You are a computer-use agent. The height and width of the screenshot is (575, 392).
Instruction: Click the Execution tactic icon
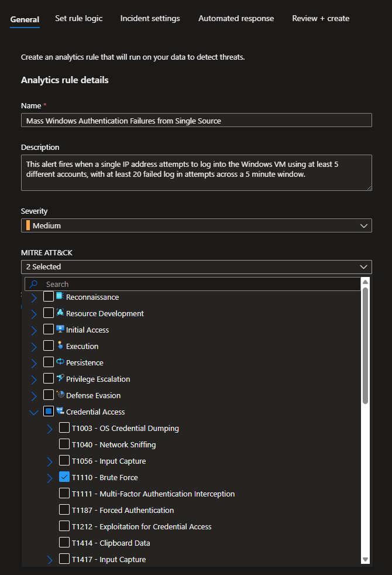tap(60, 345)
